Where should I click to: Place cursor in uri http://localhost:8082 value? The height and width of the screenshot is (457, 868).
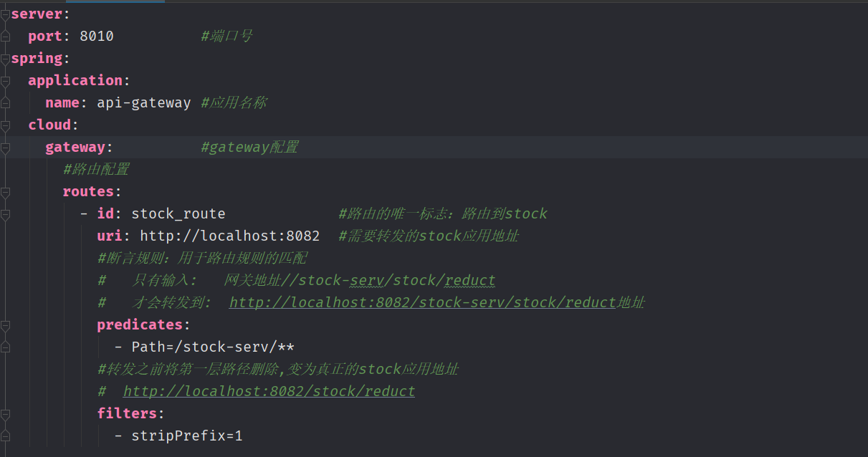point(229,236)
